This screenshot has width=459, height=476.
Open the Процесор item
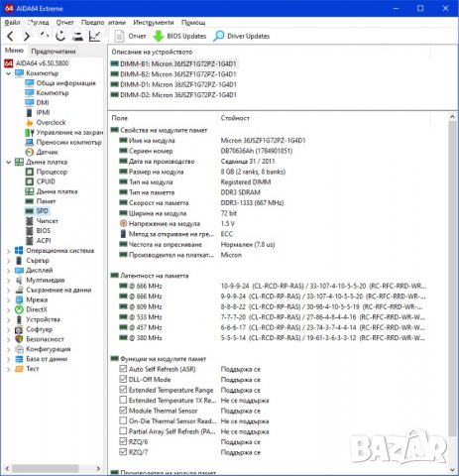point(47,172)
